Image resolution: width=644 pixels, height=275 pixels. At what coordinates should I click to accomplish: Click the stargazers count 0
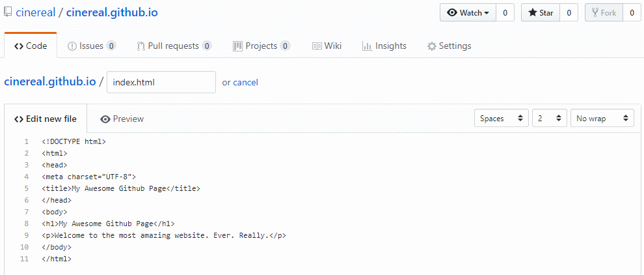tap(569, 13)
